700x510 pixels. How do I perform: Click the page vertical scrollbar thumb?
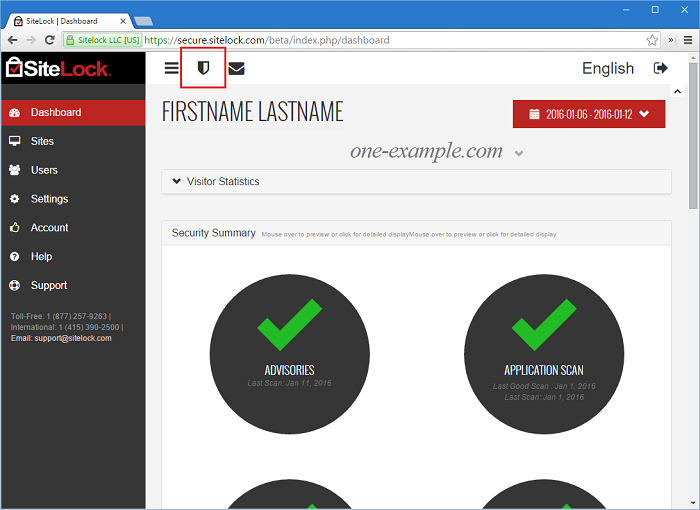(692, 136)
